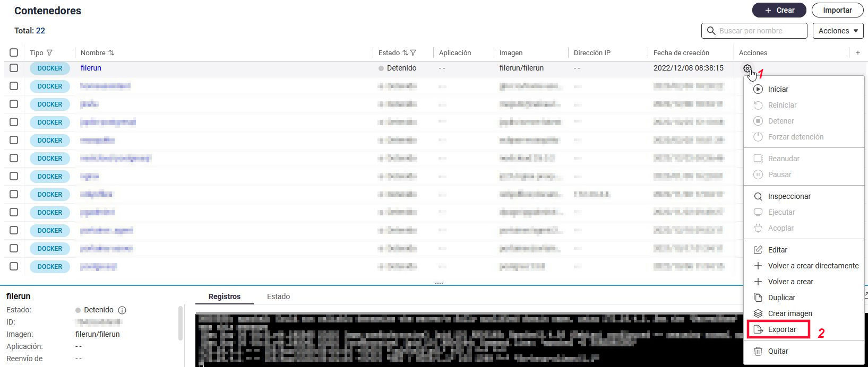
Task: Check the select-all checkbox in header
Action: (x=14, y=53)
